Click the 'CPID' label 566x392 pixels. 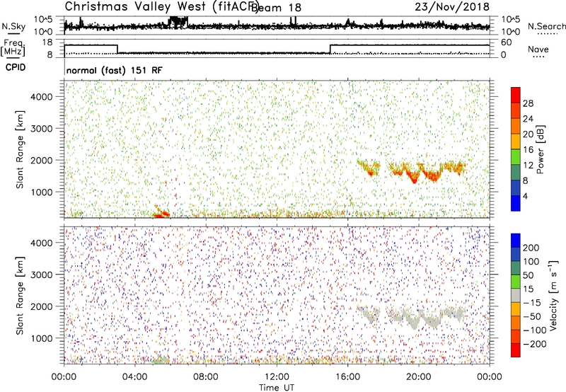(16, 67)
